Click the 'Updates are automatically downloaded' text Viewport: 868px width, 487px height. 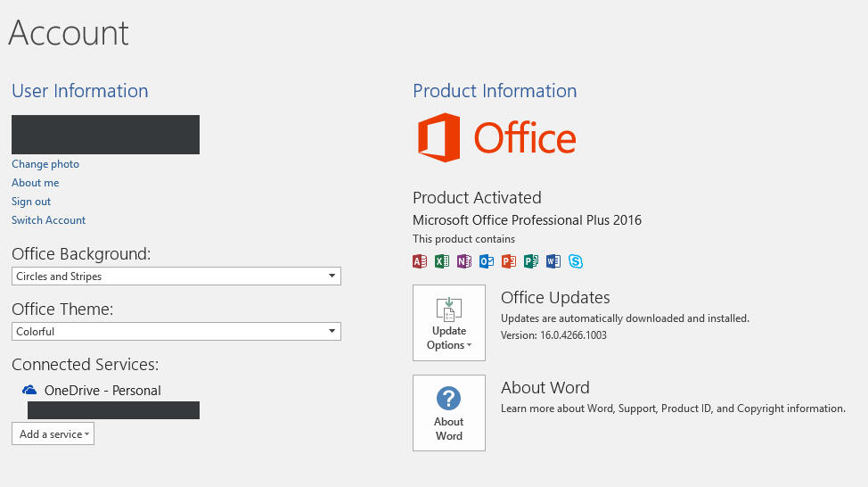pyautogui.click(x=625, y=318)
